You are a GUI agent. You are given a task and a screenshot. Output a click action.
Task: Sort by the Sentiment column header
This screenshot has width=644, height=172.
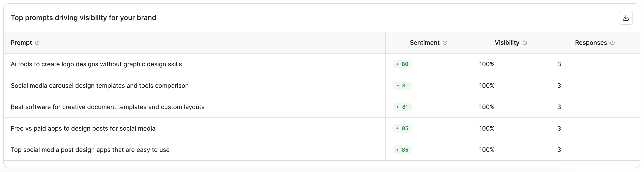pyautogui.click(x=424, y=43)
